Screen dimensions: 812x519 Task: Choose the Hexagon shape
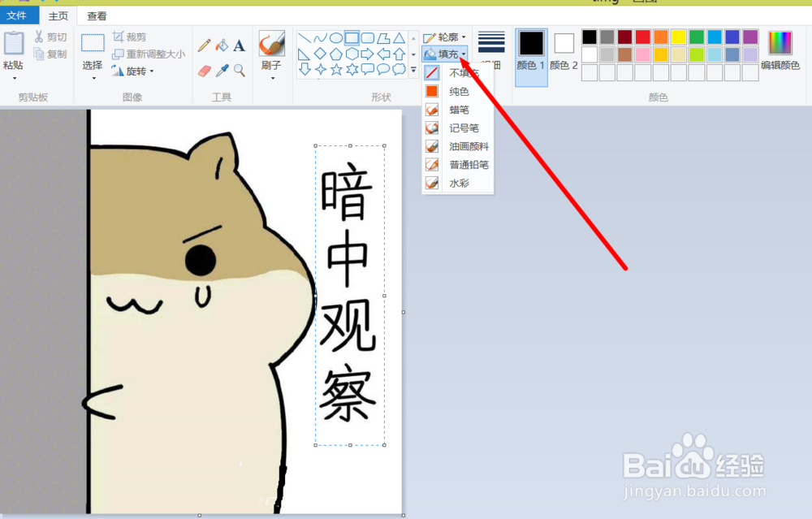(352, 54)
